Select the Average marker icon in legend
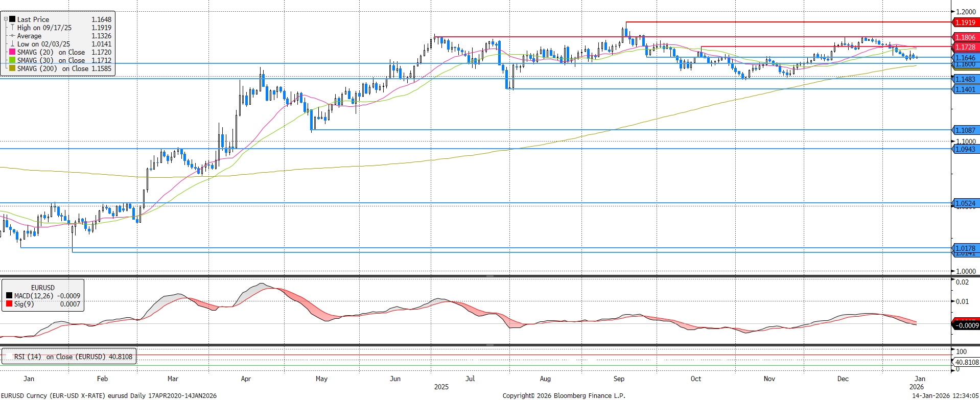 click(12, 36)
